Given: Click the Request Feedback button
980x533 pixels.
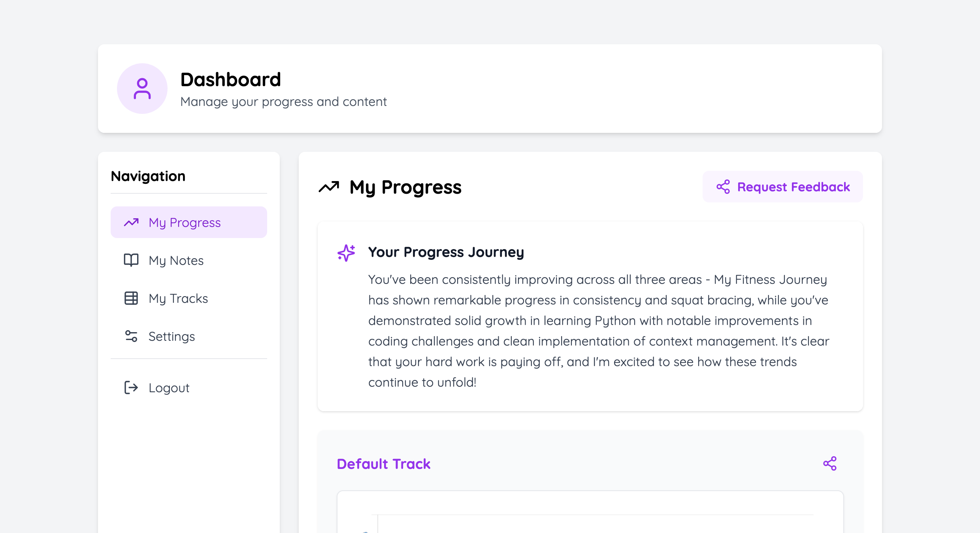Looking at the screenshot, I should tap(782, 187).
